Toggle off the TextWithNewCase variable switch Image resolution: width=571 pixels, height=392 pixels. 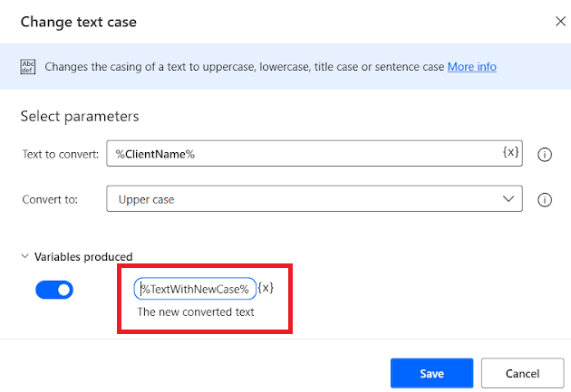pos(54,290)
